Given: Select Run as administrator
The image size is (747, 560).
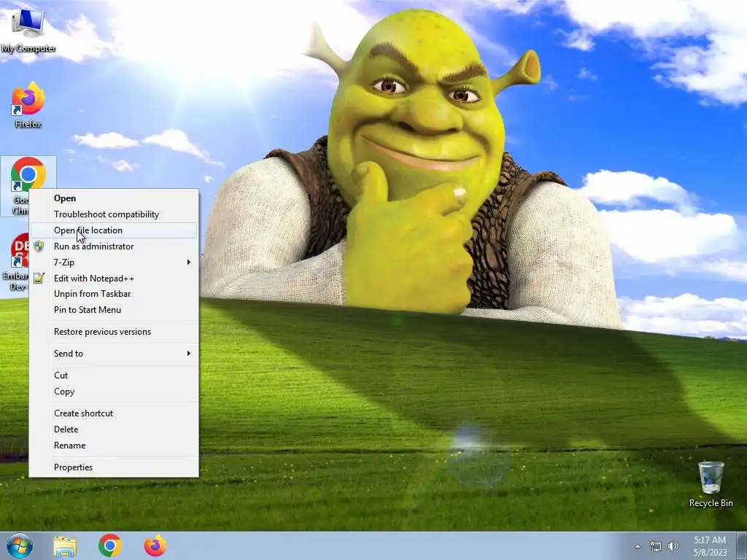Looking at the screenshot, I should pos(114,246).
